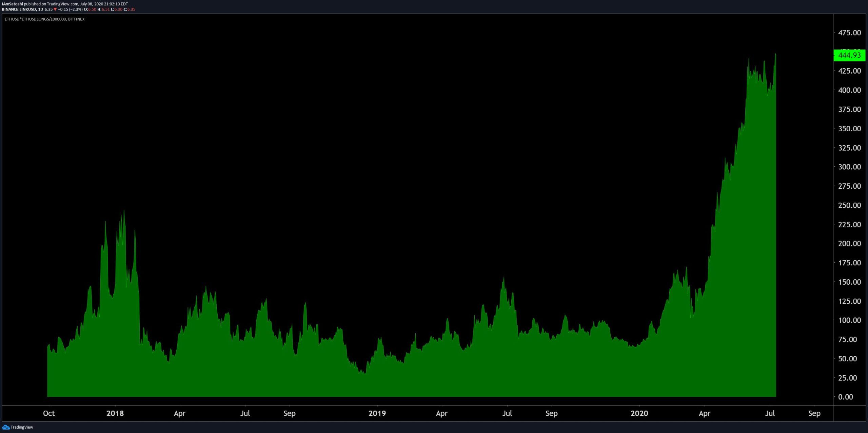Click the TradingView cloud logo icon
The image size is (868, 433).
click(6, 427)
